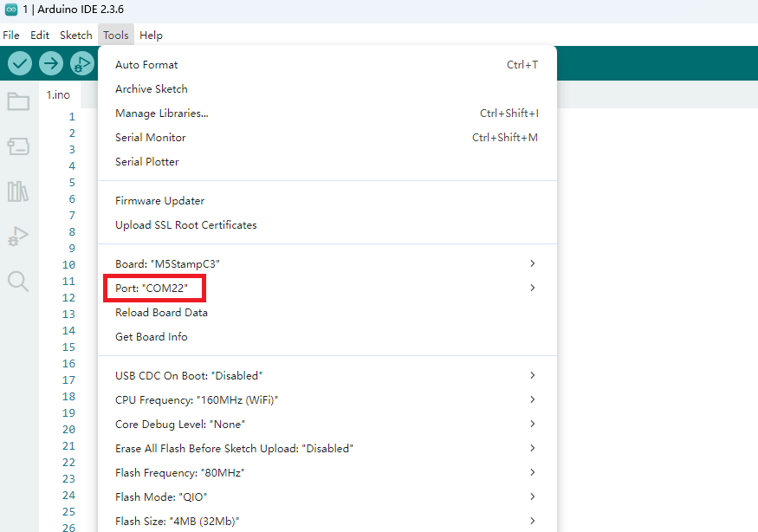Open the Library Manager sidebar icon
Image resolution: width=758 pixels, height=532 pixels.
coord(18,191)
